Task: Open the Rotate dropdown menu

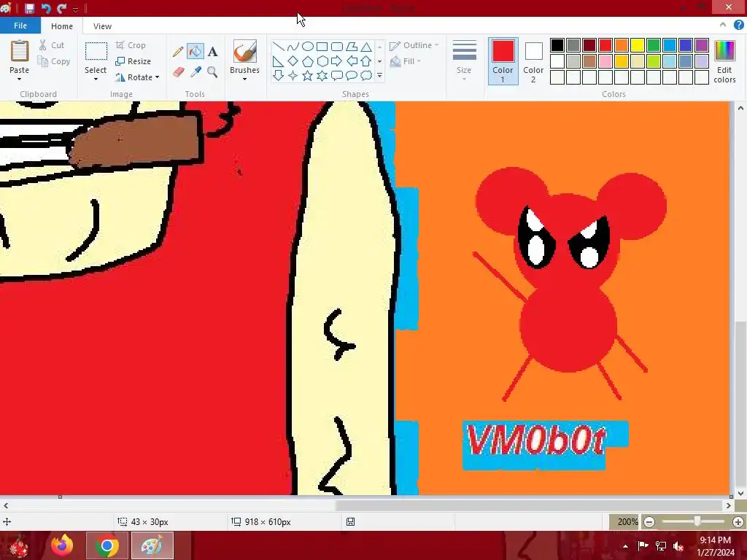Action: click(x=138, y=77)
